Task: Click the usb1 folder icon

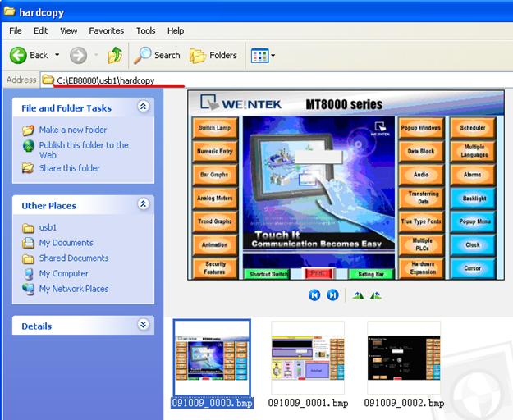Action: point(28,228)
